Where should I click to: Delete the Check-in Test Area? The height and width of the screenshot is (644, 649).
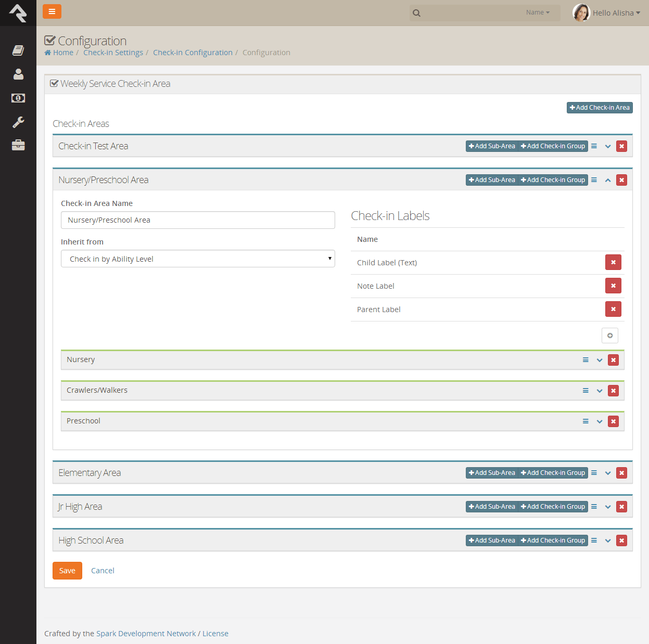pos(621,146)
